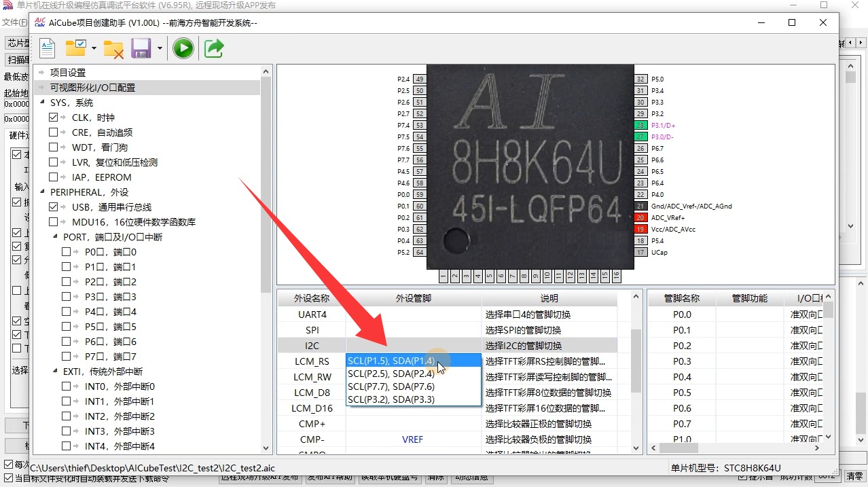Click the SPI peripheral pin cell
Screen dimensions: 868x487
pyautogui.click(x=414, y=330)
